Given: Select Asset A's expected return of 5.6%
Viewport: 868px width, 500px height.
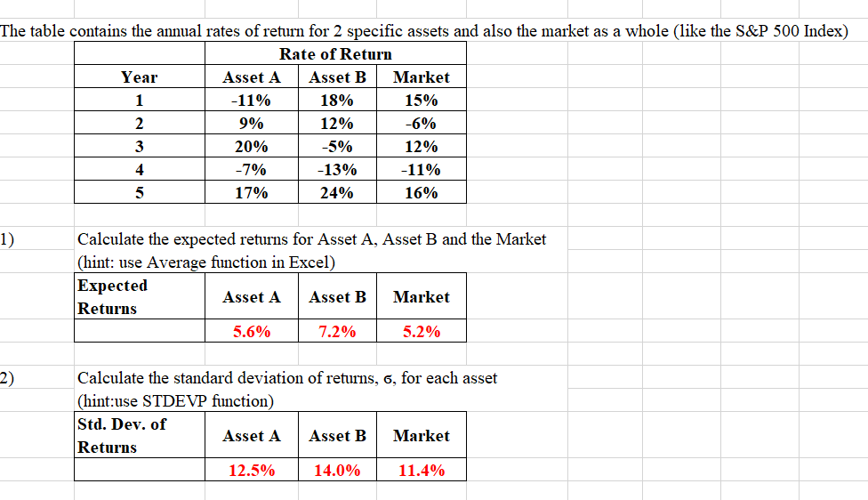Looking at the screenshot, I should click(x=252, y=332).
